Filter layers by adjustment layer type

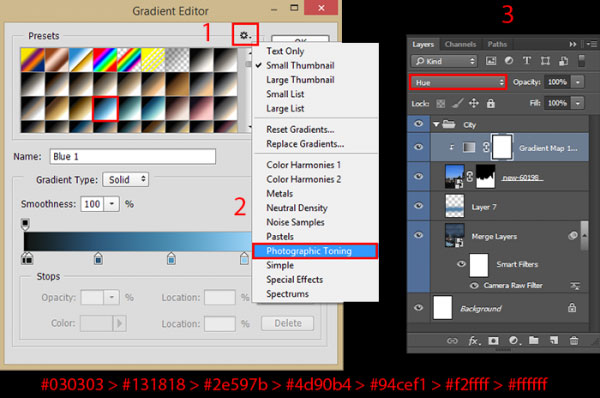509,60
